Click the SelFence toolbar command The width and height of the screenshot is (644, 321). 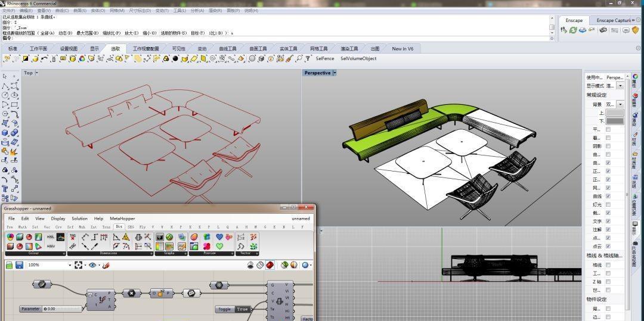pos(325,58)
